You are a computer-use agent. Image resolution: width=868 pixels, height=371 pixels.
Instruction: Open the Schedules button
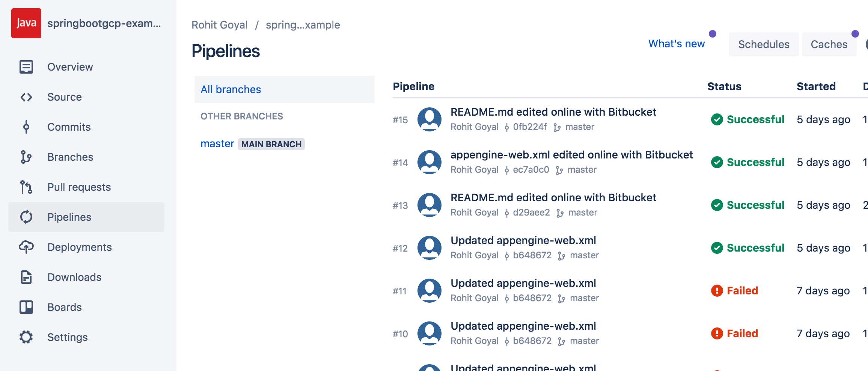click(x=764, y=44)
